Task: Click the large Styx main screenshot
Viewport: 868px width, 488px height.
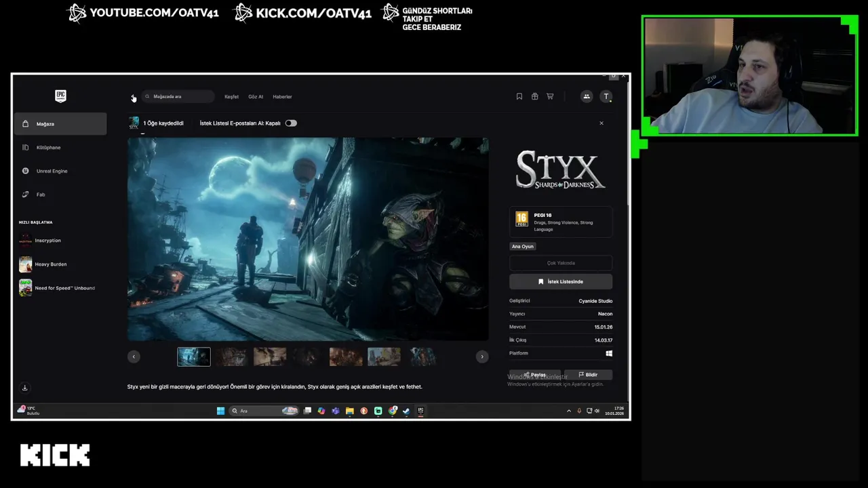Action: [308, 239]
